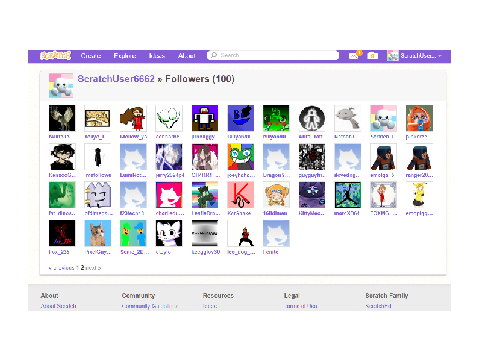Open follower with red ninja figure avatar
Screen dimensions: 480x360
point(241,233)
